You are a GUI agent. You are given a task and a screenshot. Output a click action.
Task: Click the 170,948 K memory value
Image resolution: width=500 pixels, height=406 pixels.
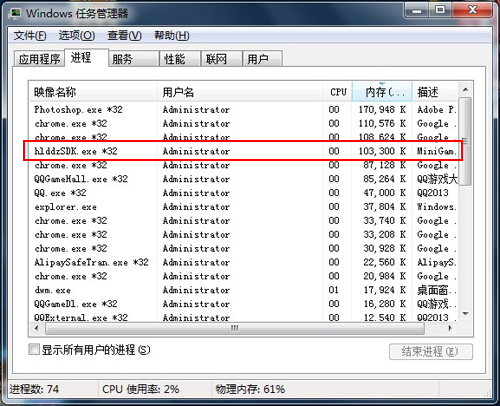tap(382, 110)
